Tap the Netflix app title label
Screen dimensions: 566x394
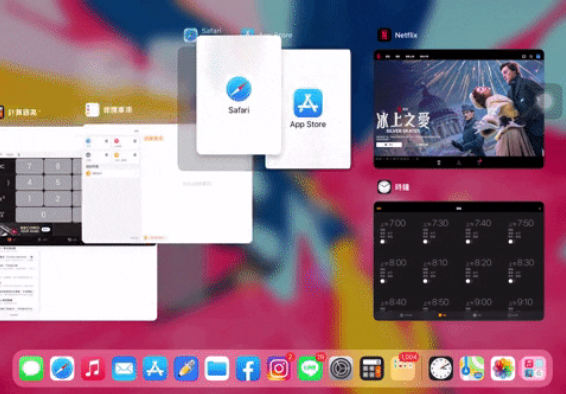[x=405, y=35]
